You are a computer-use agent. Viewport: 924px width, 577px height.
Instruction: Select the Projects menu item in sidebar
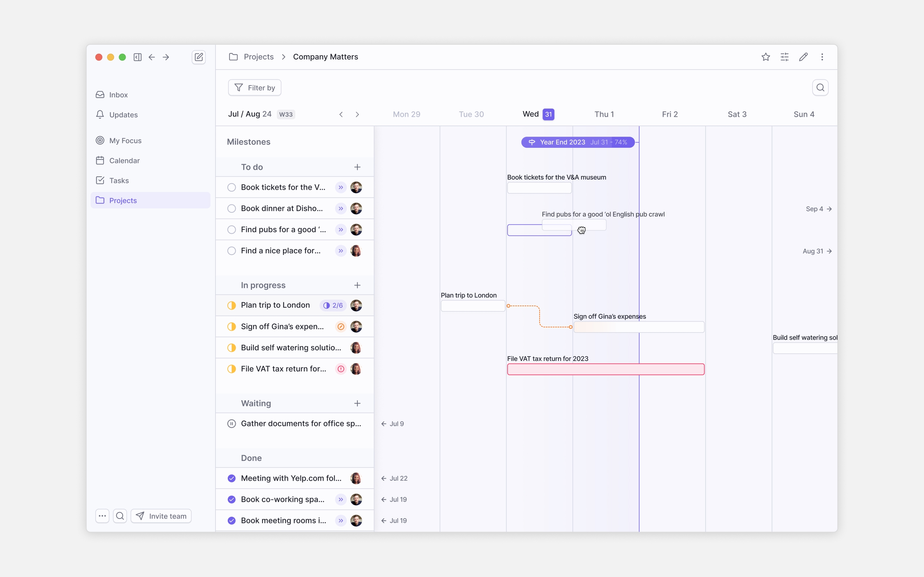[122, 200]
